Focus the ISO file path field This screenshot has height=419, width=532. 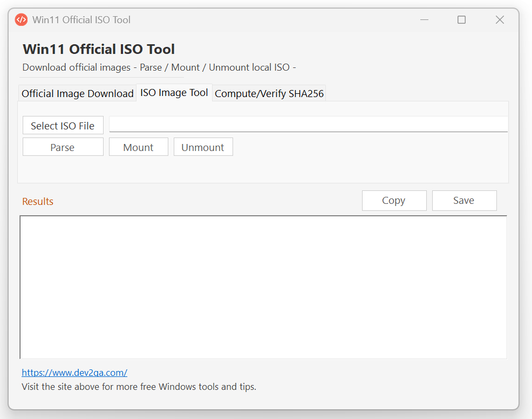[x=309, y=124]
